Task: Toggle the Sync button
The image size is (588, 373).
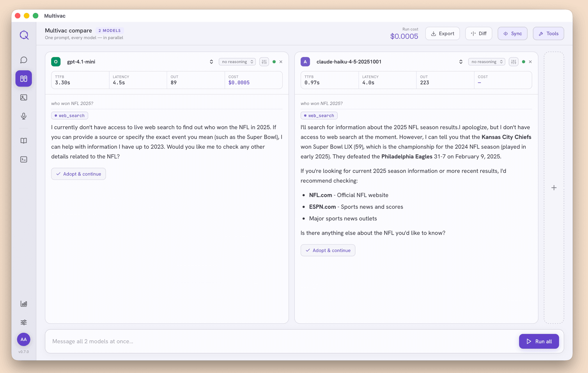Action: pos(512,34)
